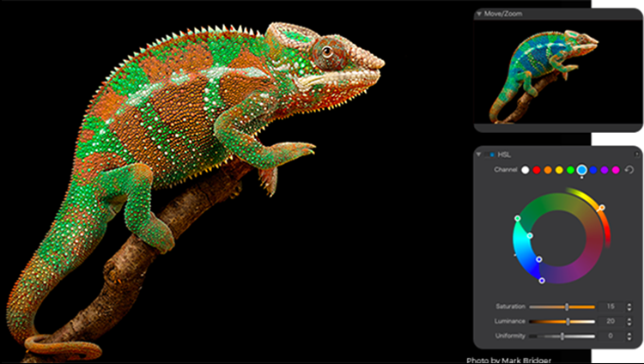Choose the magenta channel swatch
The image size is (644, 364).
(x=616, y=171)
